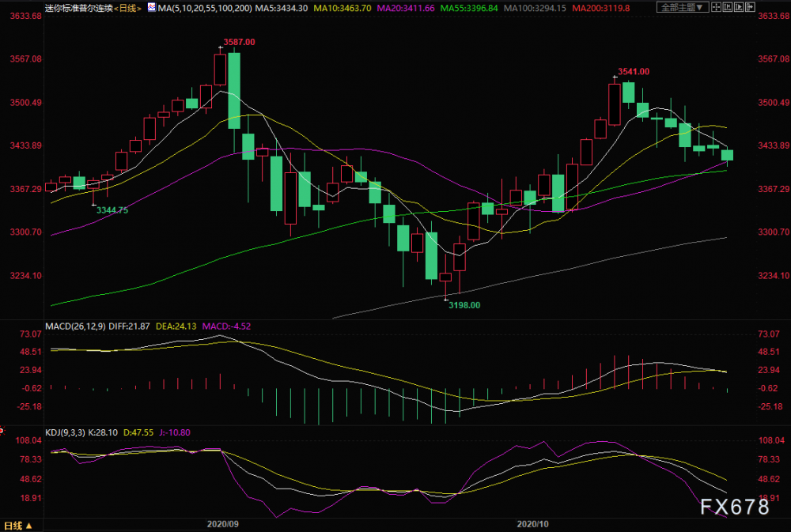Image resolution: width=791 pixels, height=532 pixels.
Task: Open the 全部主题 theme dropdown
Action: coord(683,8)
